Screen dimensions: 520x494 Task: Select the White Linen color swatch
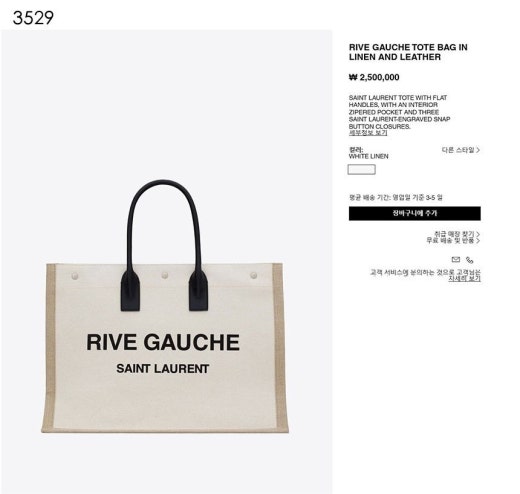pyautogui.click(x=361, y=169)
